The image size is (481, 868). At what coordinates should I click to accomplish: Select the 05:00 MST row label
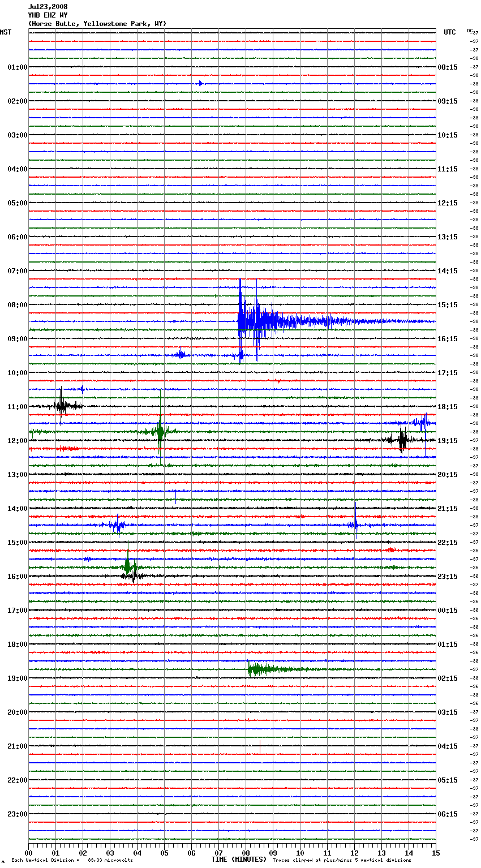(x=18, y=203)
